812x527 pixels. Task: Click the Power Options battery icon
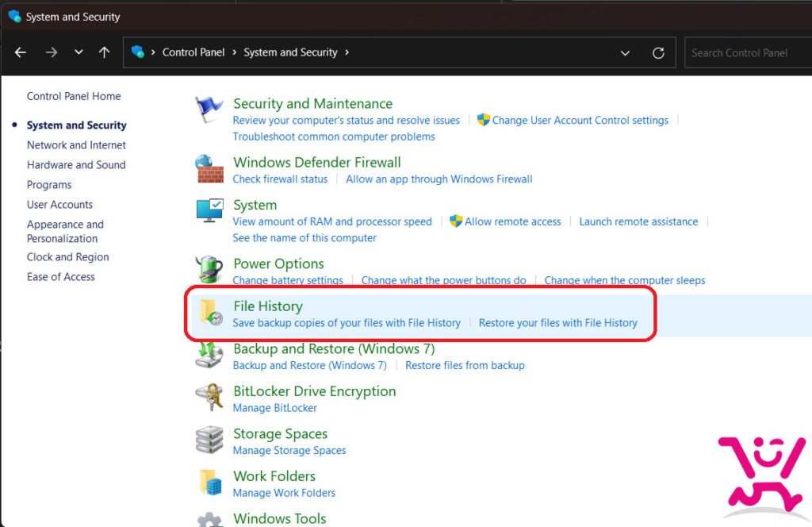[209, 269]
